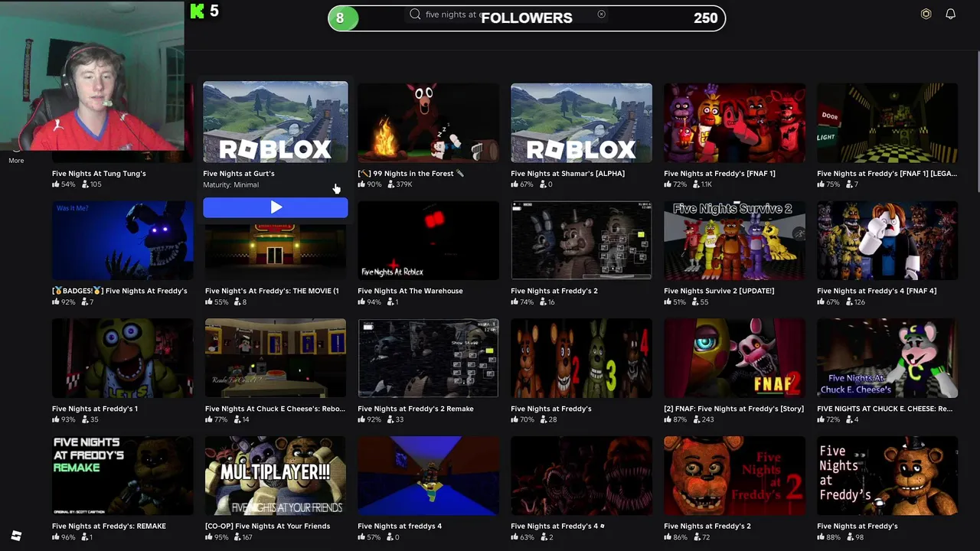980x551 pixels.
Task: Click the Five Nights At The Warehouse title
Action: pos(410,291)
